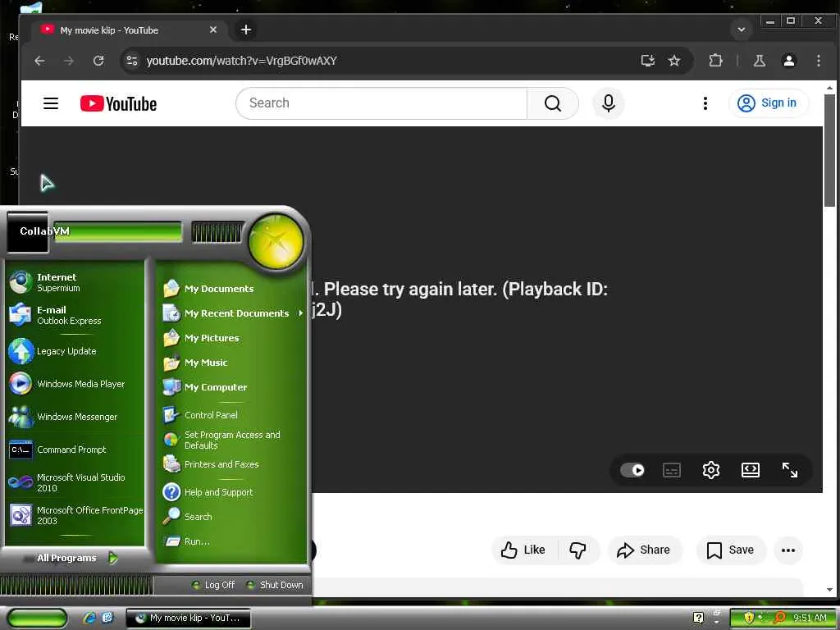The width and height of the screenshot is (840, 630).
Task: Click second quick launch icon on taskbar
Action: coord(107,619)
